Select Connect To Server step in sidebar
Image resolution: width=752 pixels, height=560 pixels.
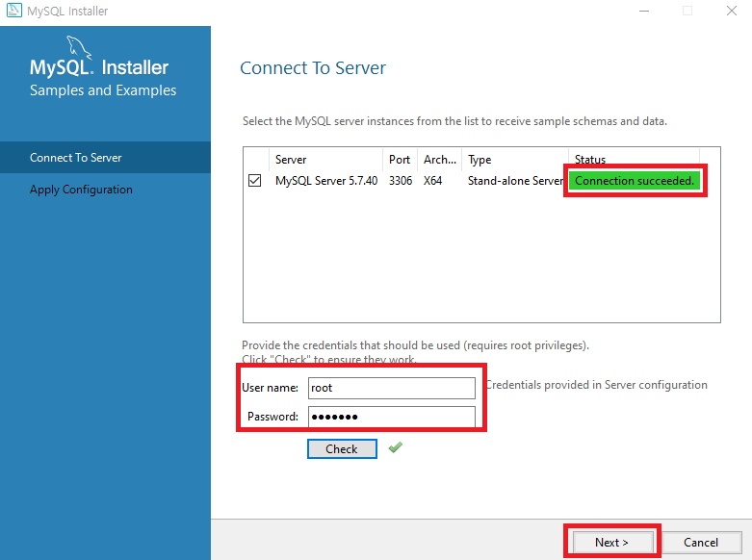[x=105, y=157]
